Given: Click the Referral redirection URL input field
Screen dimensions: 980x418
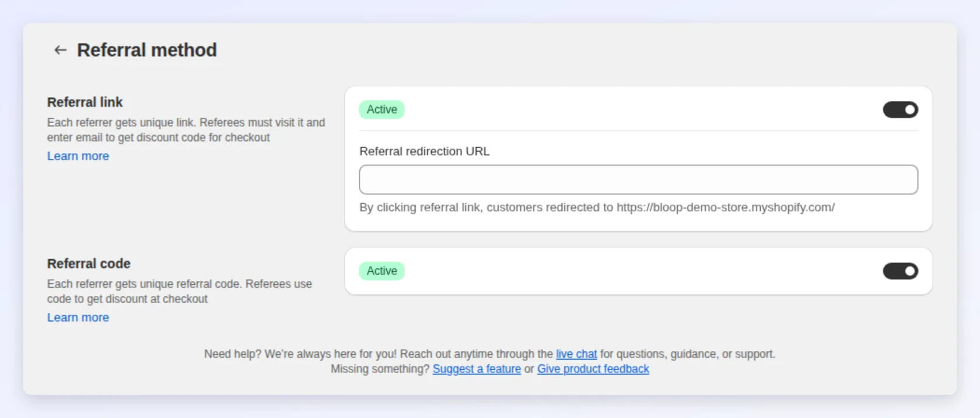Looking at the screenshot, I should 638,180.
